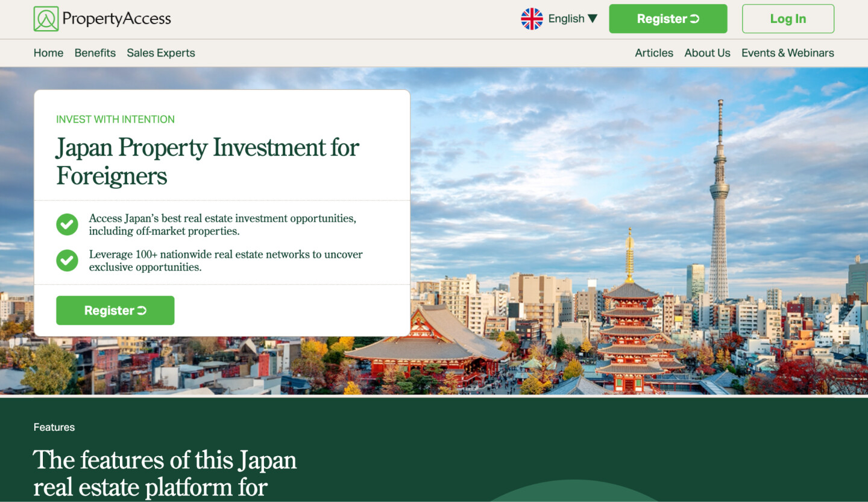Click the Log In button
The width and height of the screenshot is (868, 502).
pyautogui.click(x=788, y=19)
